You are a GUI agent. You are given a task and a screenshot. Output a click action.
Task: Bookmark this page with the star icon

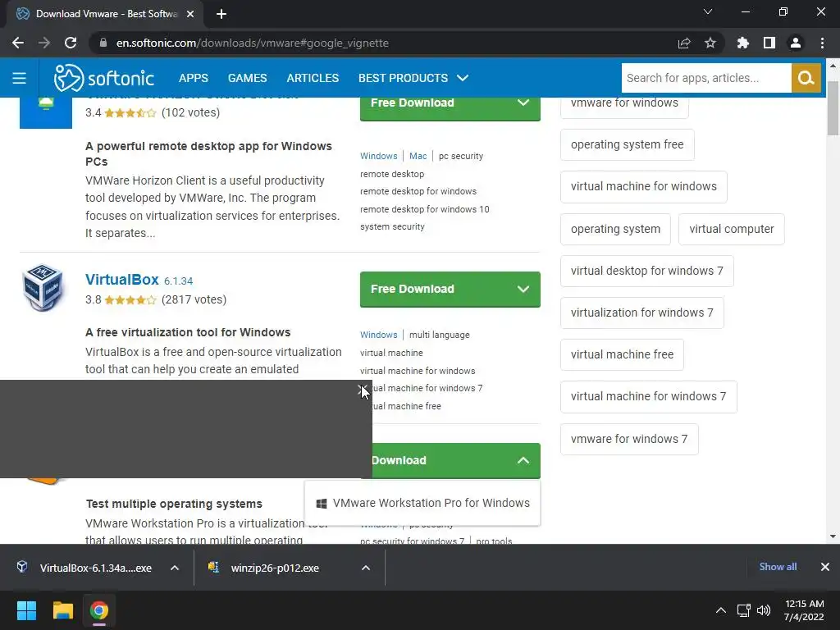710,43
